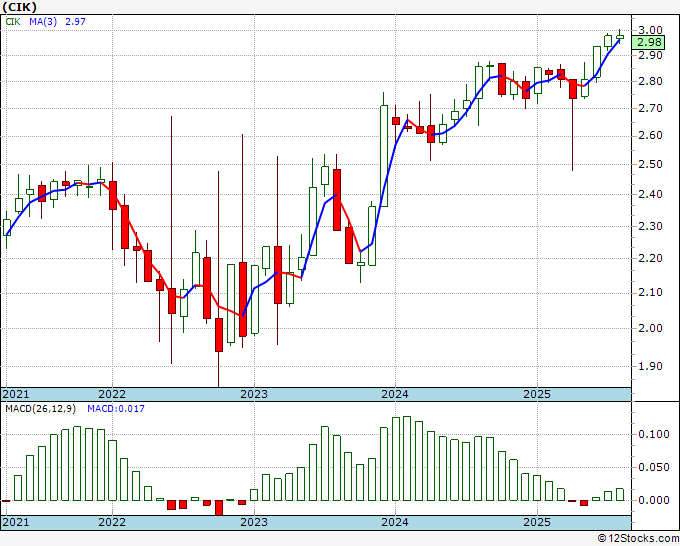This screenshot has width=680, height=546.
Task: Click 2025 on the price chart timeline
Action: (x=537, y=394)
